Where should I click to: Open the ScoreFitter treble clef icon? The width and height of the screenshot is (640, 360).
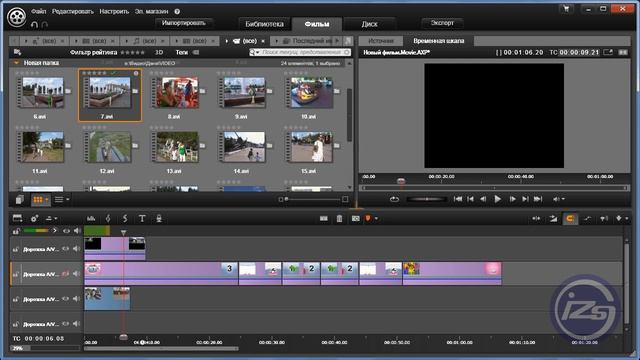(108, 219)
